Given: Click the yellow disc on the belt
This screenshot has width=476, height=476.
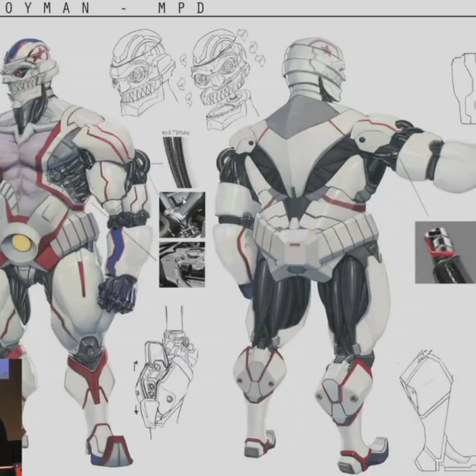Looking at the screenshot, I should pyautogui.click(x=20, y=243).
